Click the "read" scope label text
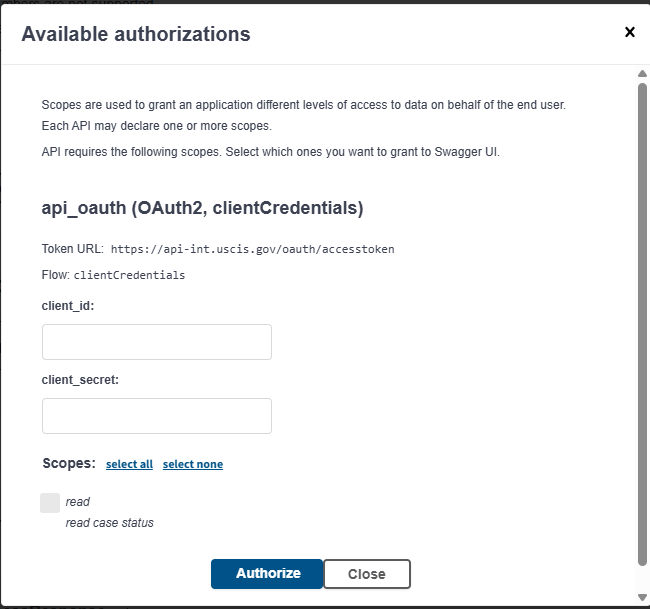 tap(78, 502)
